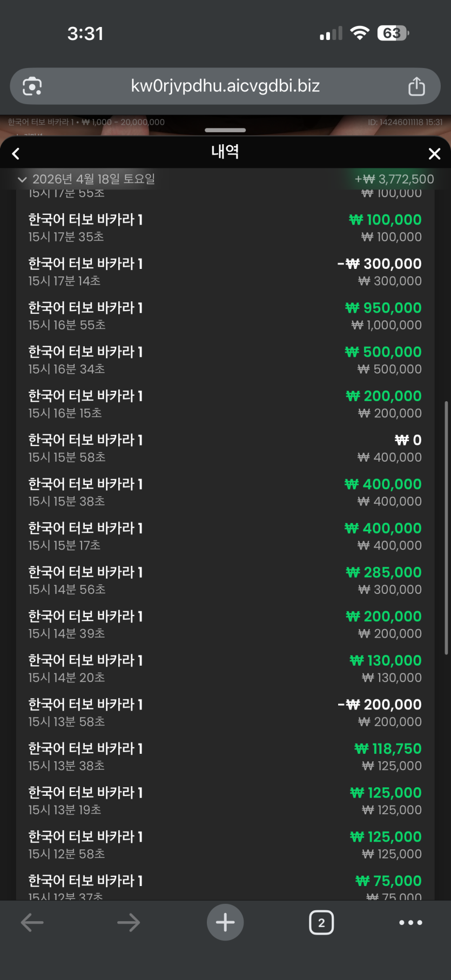This screenshot has width=451, height=980.
Task: Open the 15시 16분 55초 entry winning ₩950,000
Action: click(225, 316)
